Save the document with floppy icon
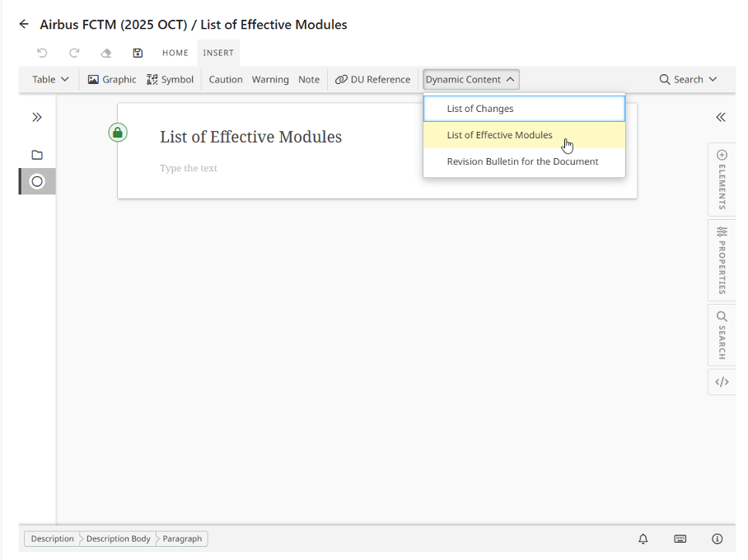Screen dimensions: 748x560 (138, 53)
